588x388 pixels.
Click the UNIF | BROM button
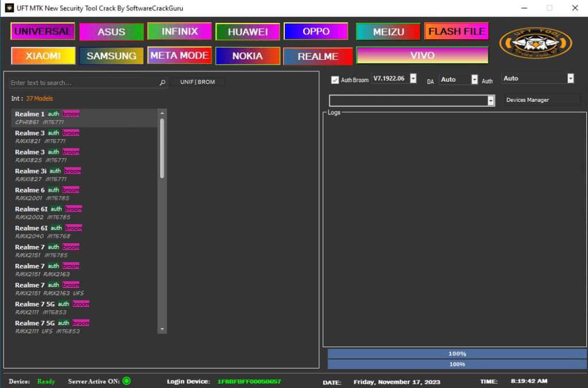click(x=198, y=82)
